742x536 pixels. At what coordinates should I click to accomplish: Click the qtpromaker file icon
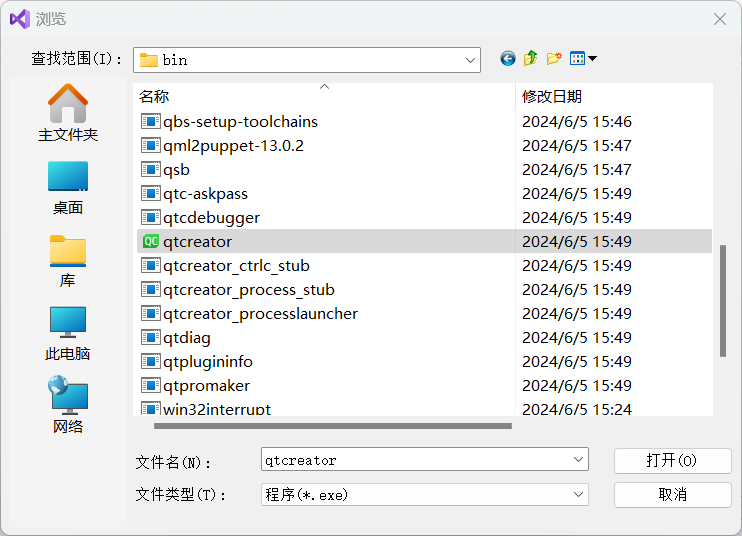pyautogui.click(x=150, y=386)
